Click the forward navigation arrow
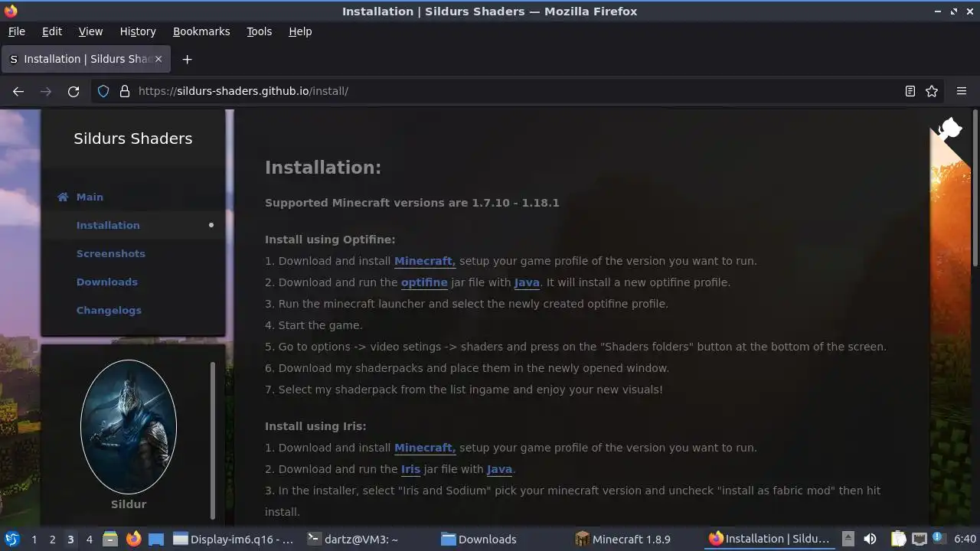This screenshot has width=980, height=551. coord(46,91)
